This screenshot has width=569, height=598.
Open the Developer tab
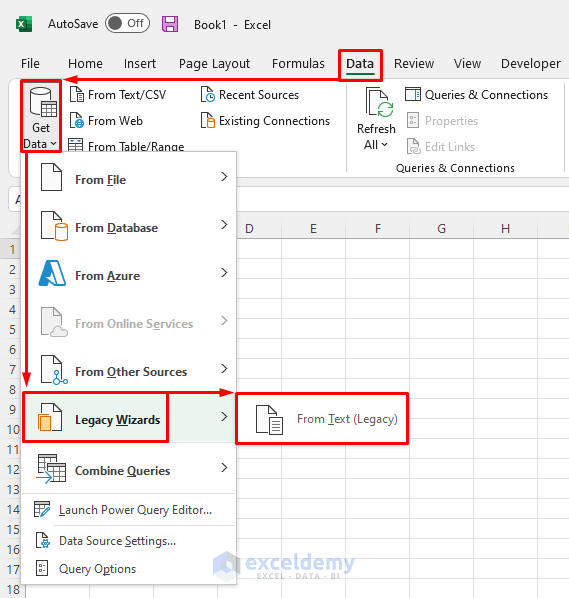point(530,63)
